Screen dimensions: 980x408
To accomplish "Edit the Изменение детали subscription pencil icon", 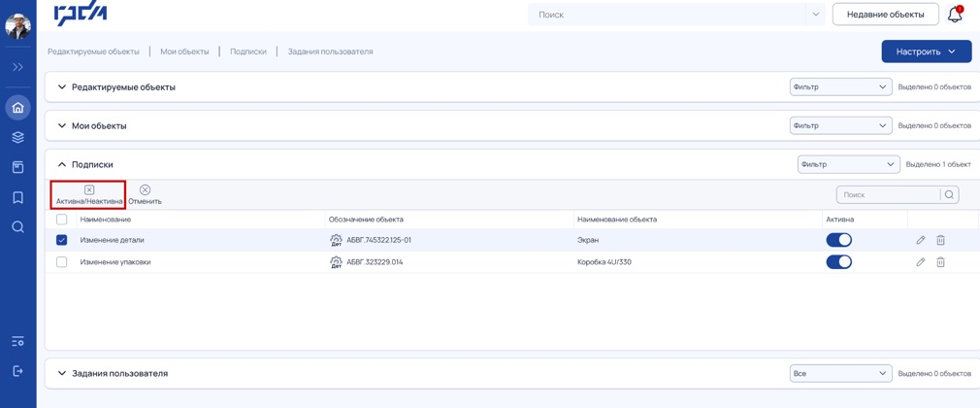I will [x=920, y=240].
